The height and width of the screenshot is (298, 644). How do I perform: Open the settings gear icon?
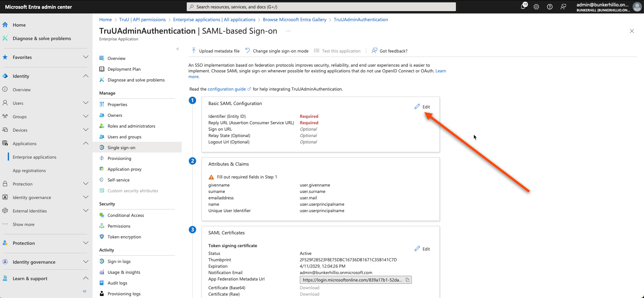coord(536,7)
